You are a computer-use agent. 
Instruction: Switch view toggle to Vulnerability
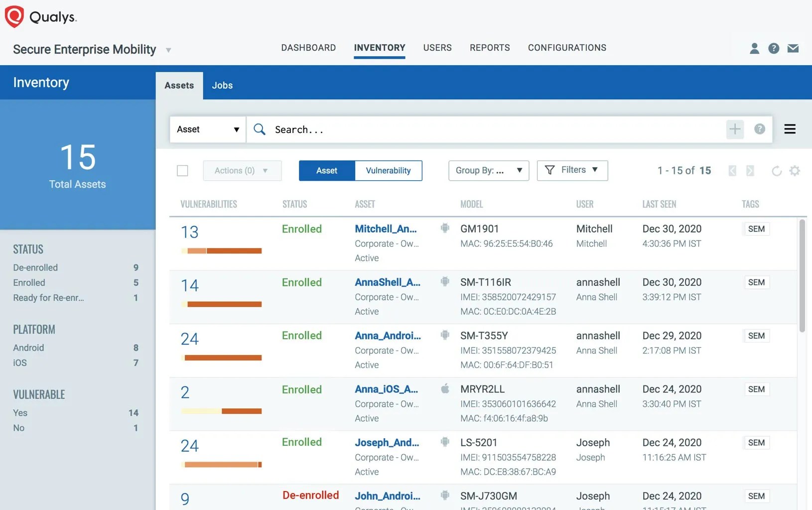[388, 171]
